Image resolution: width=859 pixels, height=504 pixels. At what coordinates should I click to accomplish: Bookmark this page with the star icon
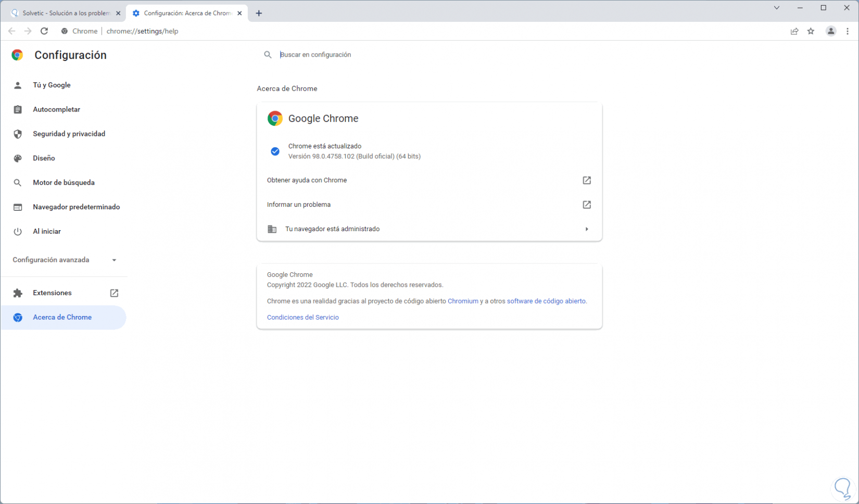tap(811, 31)
